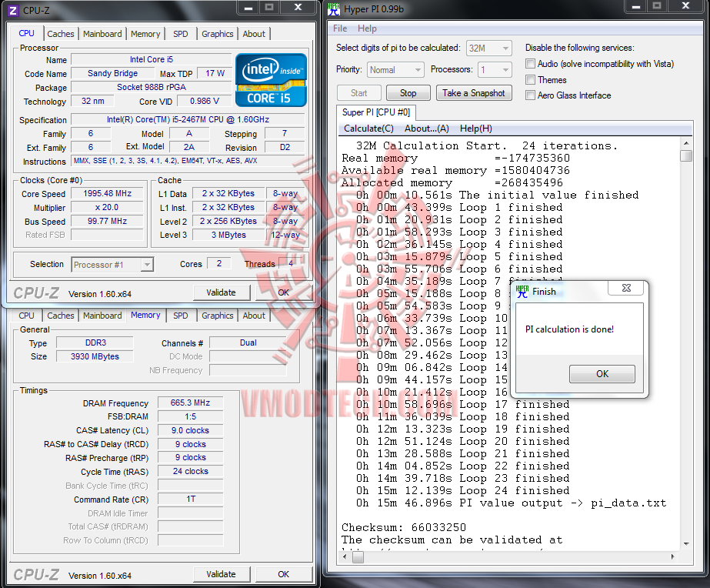This screenshot has height=588, width=710.
Task: Open About tab in bottom CPU-Z window
Action: (x=254, y=316)
